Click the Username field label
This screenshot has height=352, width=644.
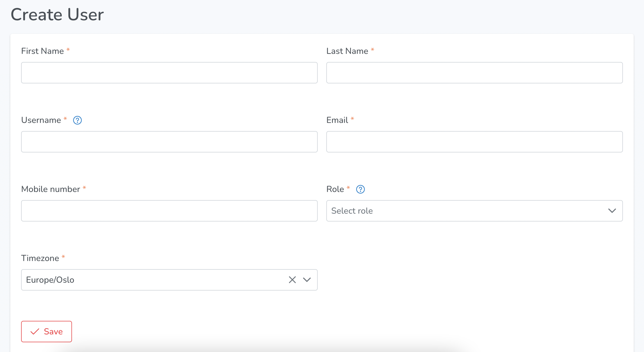pos(41,120)
